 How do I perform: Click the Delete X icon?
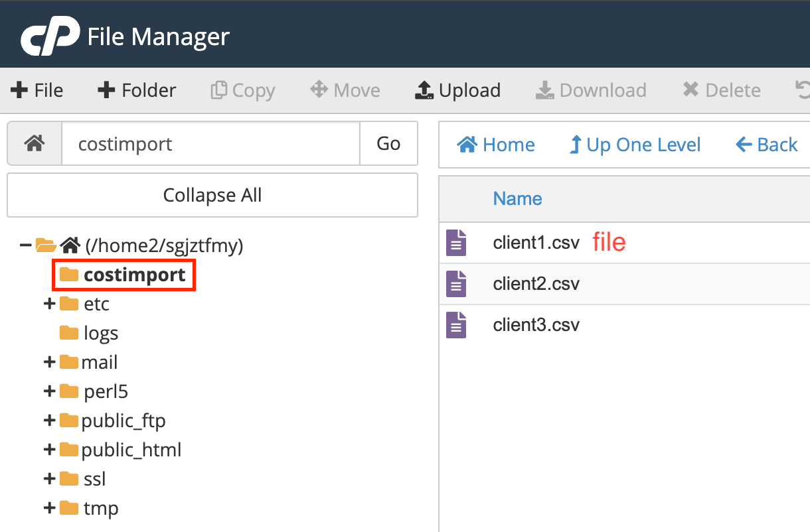click(x=690, y=90)
